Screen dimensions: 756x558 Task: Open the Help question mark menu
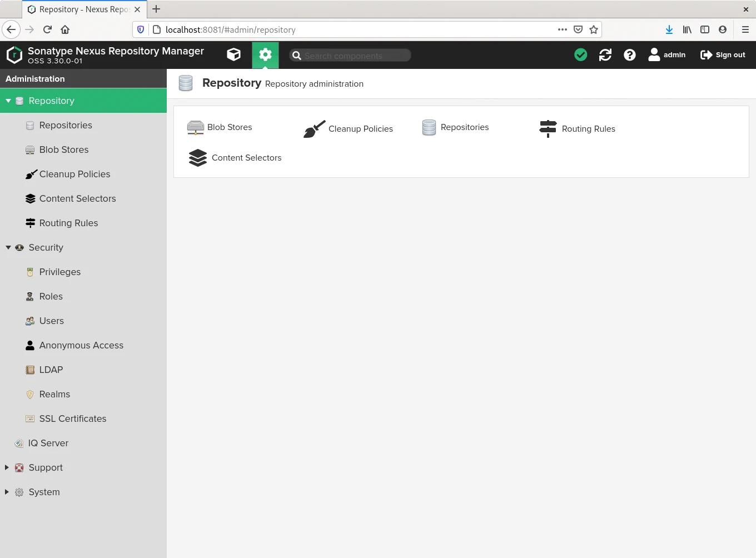(x=629, y=54)
